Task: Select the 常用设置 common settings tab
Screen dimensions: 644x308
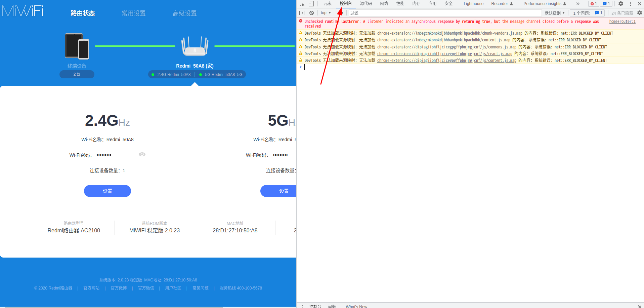Action: 134,13
